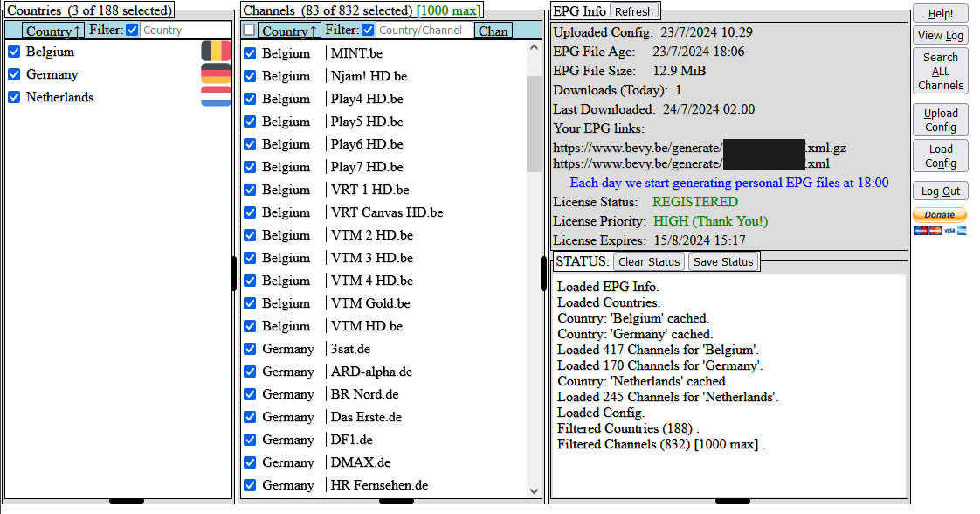Image resolution: width=980 pixels, height=514 pixels.
Task: Click the Clear Status button
Action: point(649,262)
